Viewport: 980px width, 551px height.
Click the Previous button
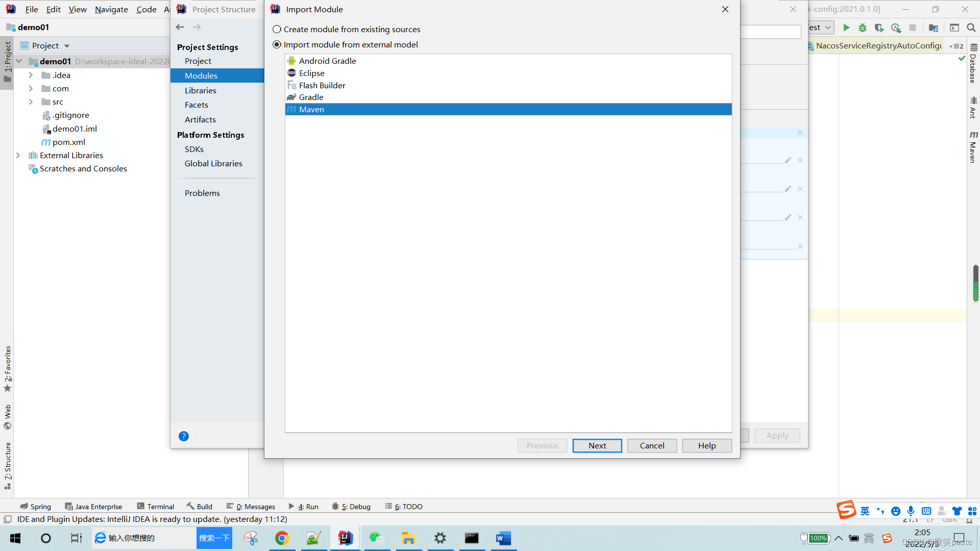point(542,445)
